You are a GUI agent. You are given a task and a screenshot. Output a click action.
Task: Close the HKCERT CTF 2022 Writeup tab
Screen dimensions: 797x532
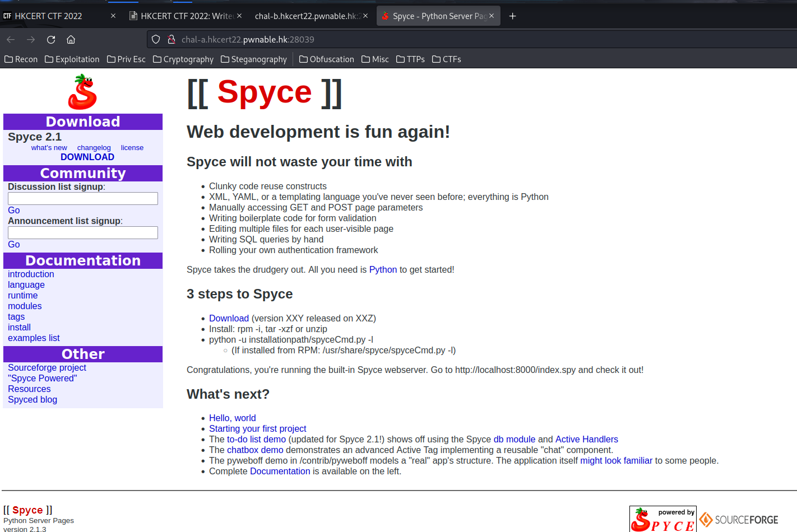point(239,16)
